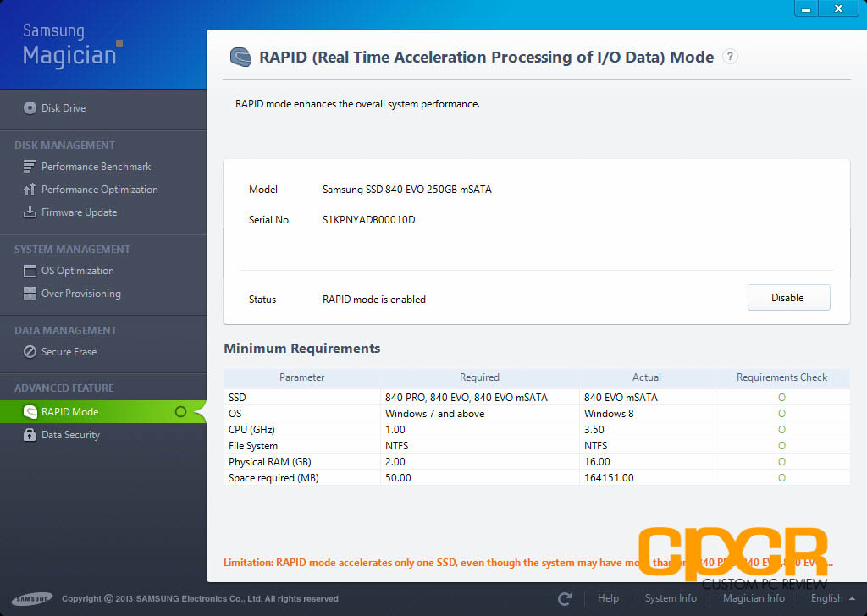Click the Samsung Magician title logo
867x616 pixels.
[x=72, y=46]
